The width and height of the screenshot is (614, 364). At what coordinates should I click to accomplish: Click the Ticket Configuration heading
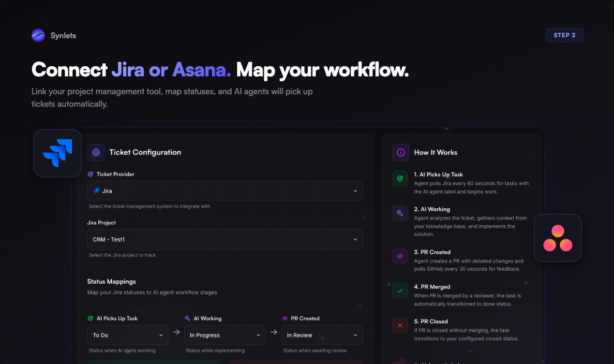point(145,152)
